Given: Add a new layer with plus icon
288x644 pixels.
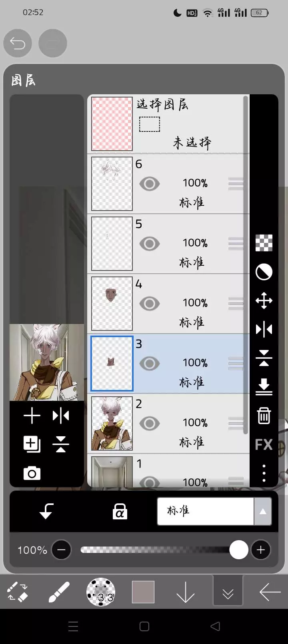Looking at the screenshot, I should pyautogui.click(x=32, y=416).
